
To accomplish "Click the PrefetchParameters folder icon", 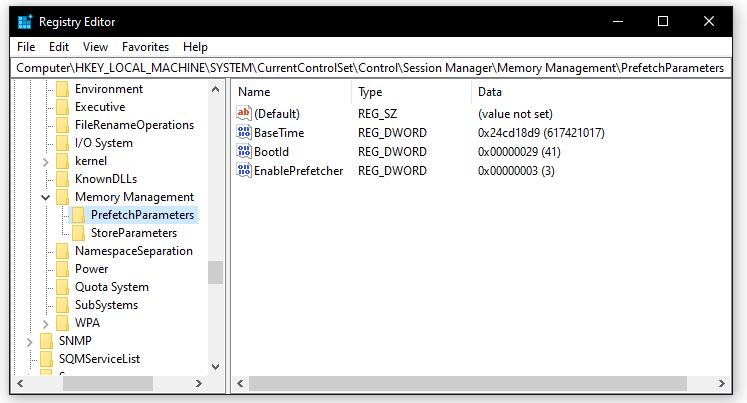I will click(79, 215).
